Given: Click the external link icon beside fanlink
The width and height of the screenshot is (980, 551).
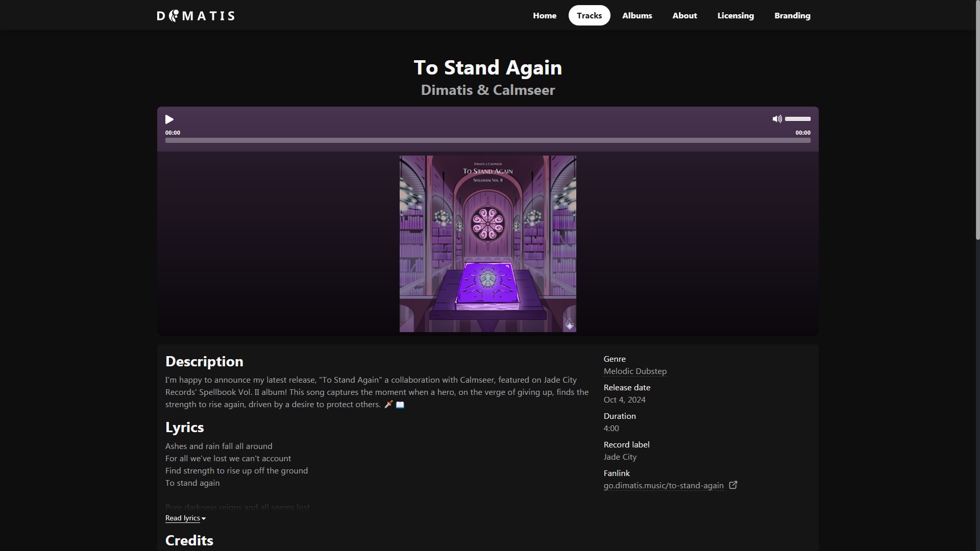Looking at the screenshot, I should pyautogui.click(x=733, y=485).
